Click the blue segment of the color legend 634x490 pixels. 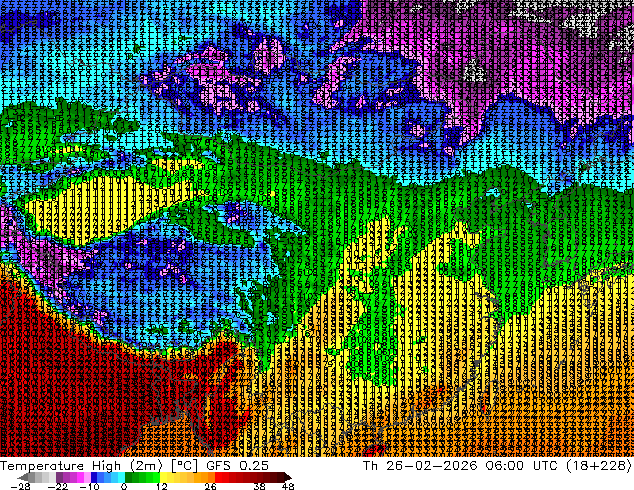click(x=108, y=477)
